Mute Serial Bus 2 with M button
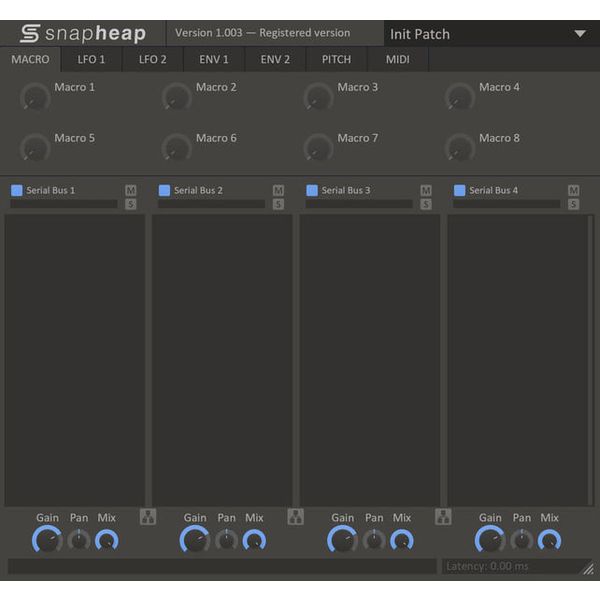This screenshot has width=600, height=600. pyautogui.click(x=278, y=190)
